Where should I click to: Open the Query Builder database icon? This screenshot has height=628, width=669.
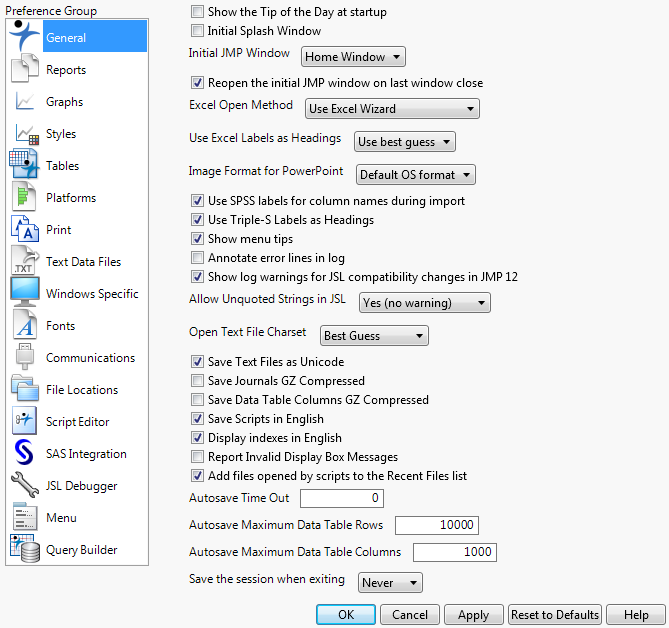tap(25, 549)
